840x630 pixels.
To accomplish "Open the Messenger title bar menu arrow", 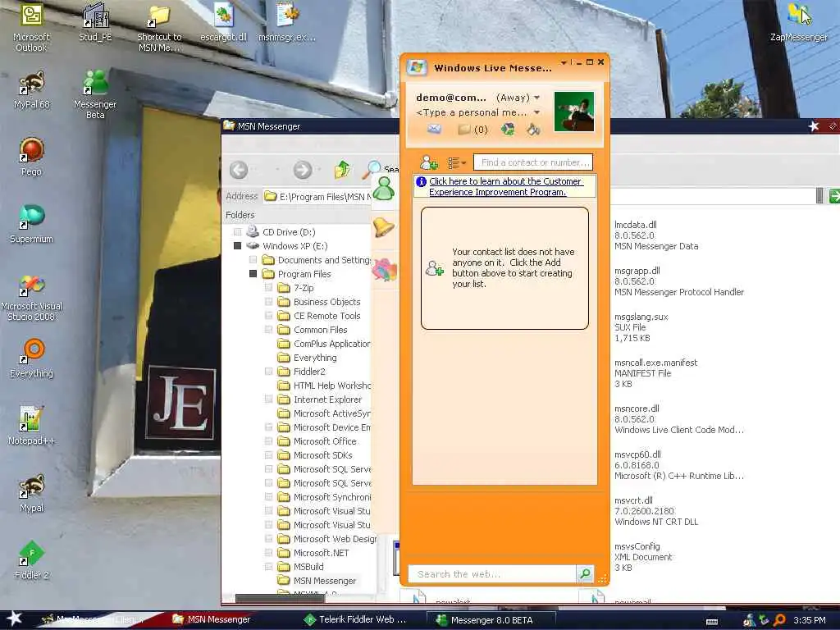I will [x=564, y=62].
